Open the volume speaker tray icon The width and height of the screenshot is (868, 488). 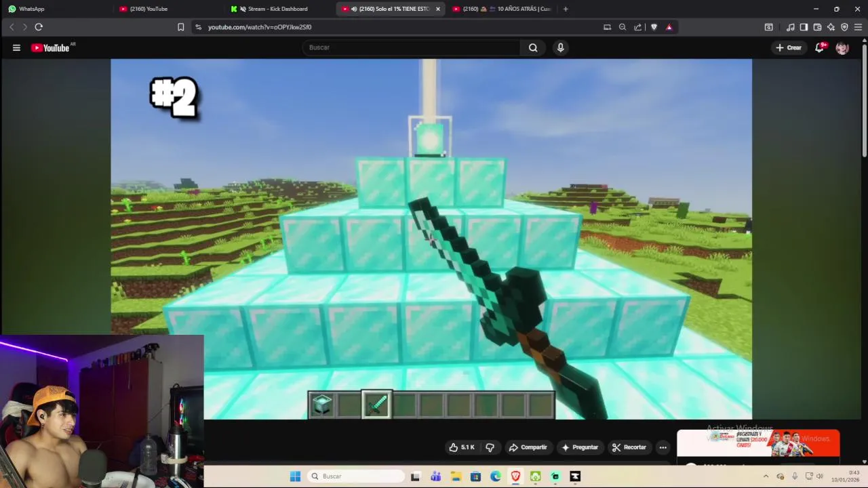[x=820, y=476]
